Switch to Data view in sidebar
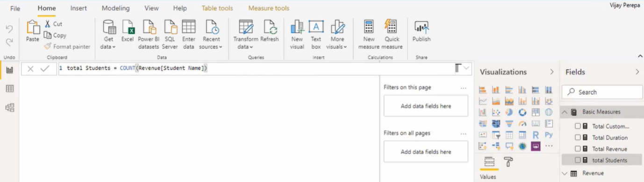This screenshot has height=182, width=644. [x=9, y=89]
